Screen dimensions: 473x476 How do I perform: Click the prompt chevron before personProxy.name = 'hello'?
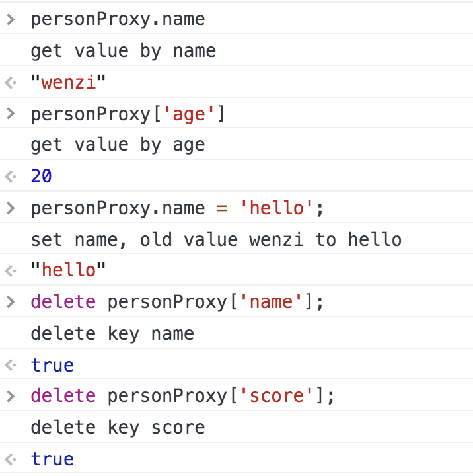[x=10, y=208]
